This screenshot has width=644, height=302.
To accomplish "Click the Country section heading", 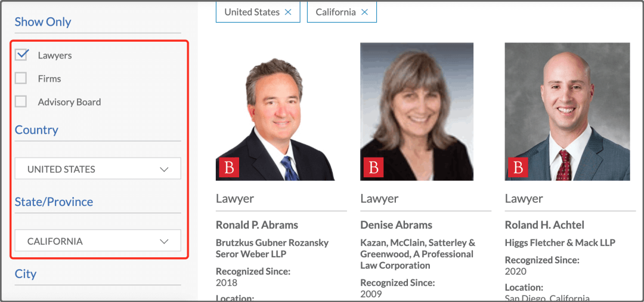I will click(36, 130).
